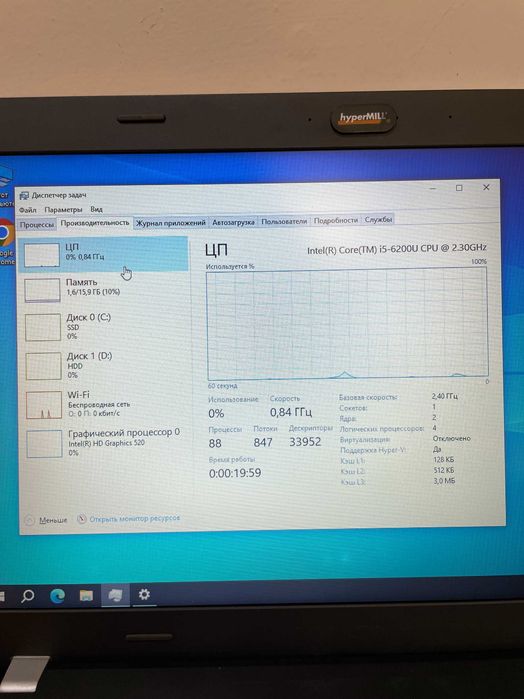Click the 1,6/15,9 ГБ (10%) memory text
524x699 pixels.
tap(93, 292)
